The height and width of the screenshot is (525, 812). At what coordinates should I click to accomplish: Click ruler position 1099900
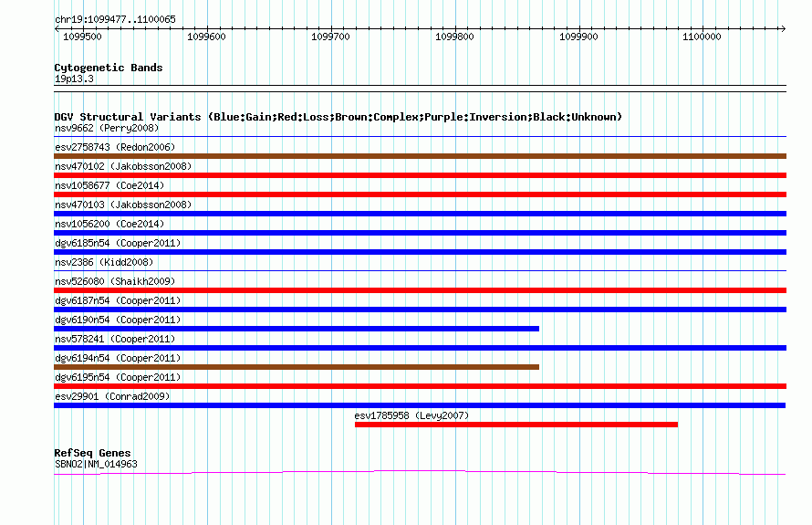coord(578,37)
